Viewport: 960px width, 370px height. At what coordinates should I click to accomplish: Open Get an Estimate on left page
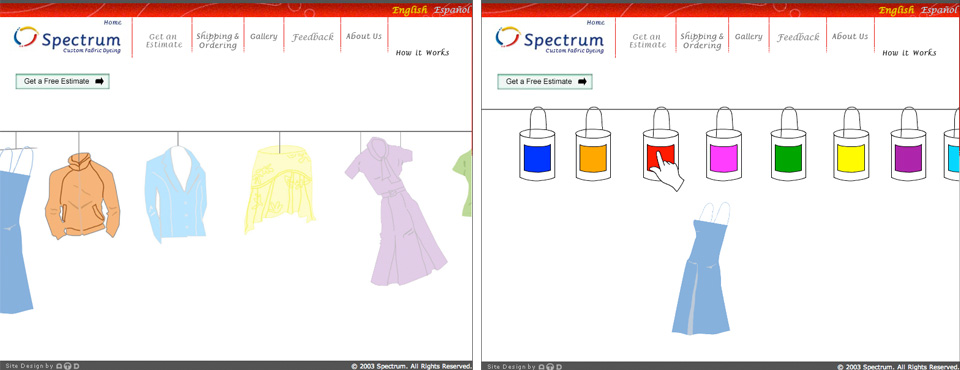(164, 40)
